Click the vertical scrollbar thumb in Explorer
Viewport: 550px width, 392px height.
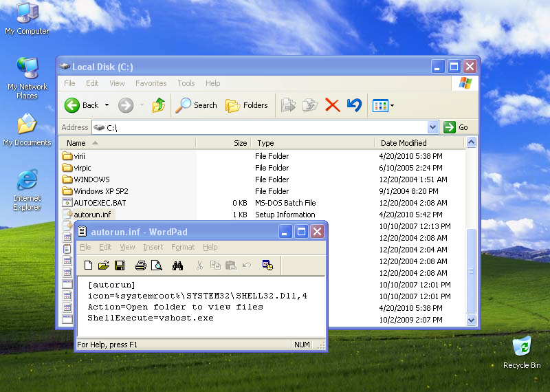click(x=471, y=270)
